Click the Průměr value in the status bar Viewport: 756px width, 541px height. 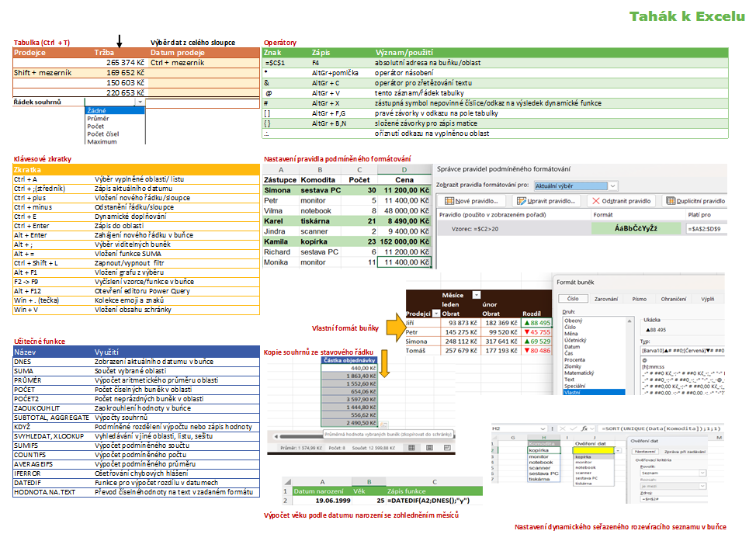click(x=301, y=448)
